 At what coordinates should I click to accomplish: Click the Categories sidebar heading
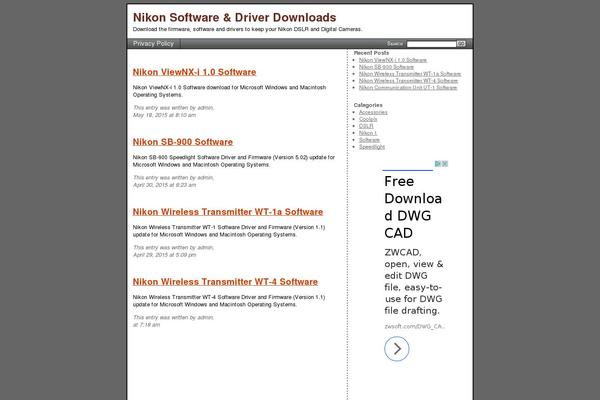[368, 105]
